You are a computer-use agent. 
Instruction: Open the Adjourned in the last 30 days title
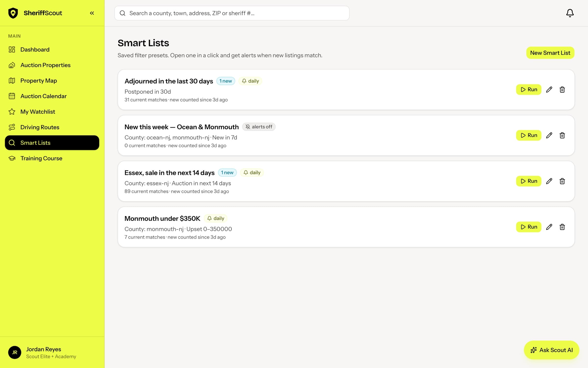pos(169,81)
